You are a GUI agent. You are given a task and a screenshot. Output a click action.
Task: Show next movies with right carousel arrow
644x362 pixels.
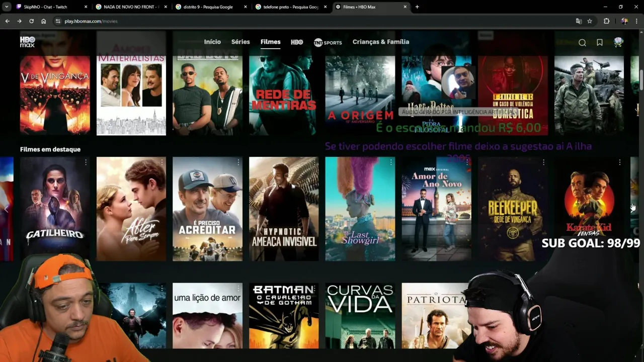[632, 209]
